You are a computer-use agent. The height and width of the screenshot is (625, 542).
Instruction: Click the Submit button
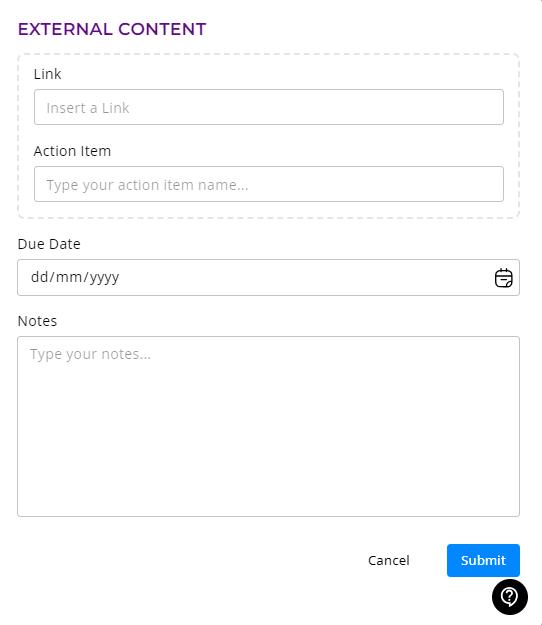(x=483, y=560)
